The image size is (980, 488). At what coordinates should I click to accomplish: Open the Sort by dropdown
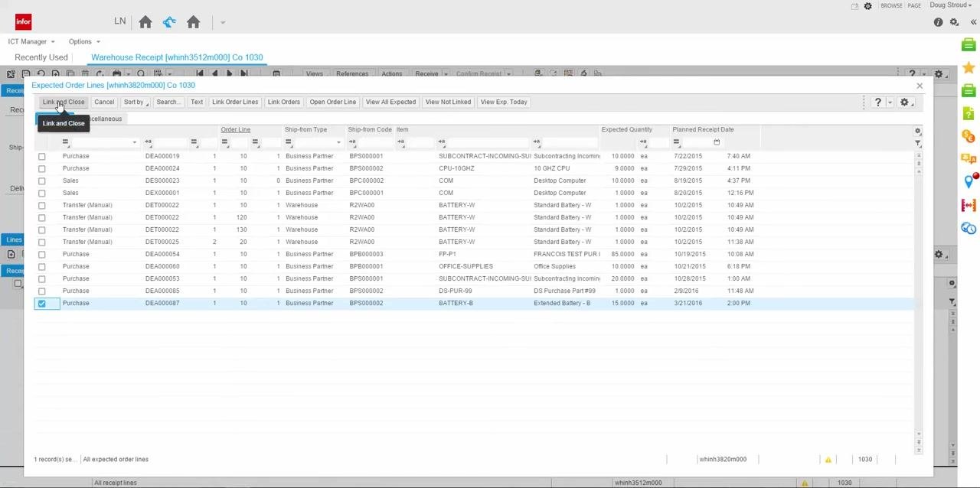coord(136,102)
